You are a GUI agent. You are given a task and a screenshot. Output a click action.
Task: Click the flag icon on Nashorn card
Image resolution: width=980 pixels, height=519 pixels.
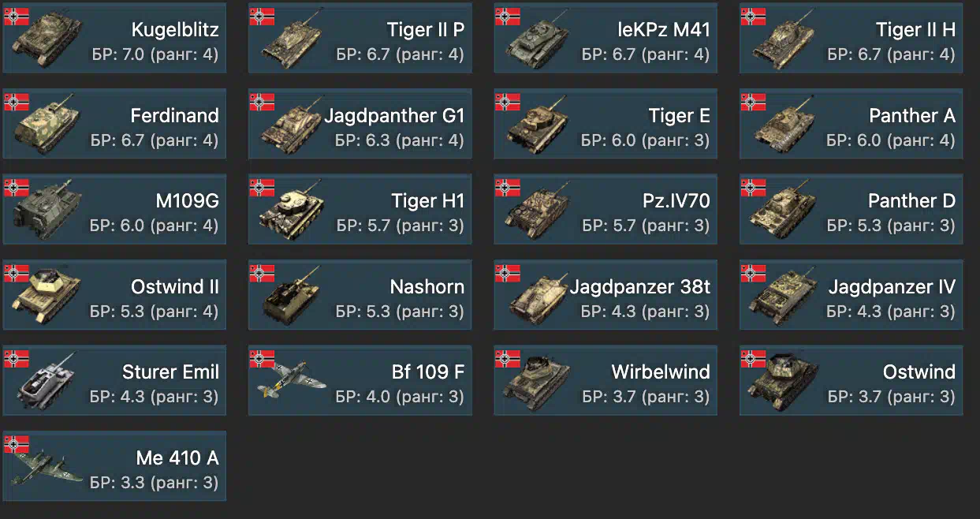(262, 273)
